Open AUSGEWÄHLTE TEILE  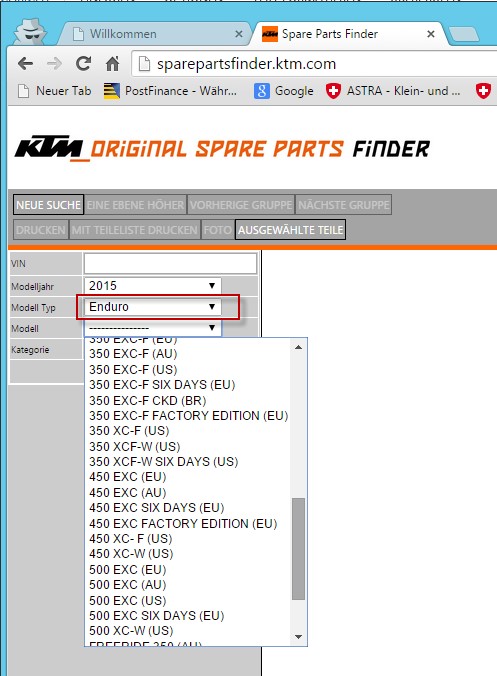click(x=291, y=230)
